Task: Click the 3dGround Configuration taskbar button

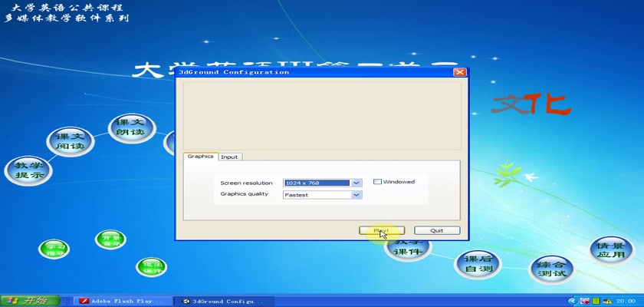Action: coord(222,301)
